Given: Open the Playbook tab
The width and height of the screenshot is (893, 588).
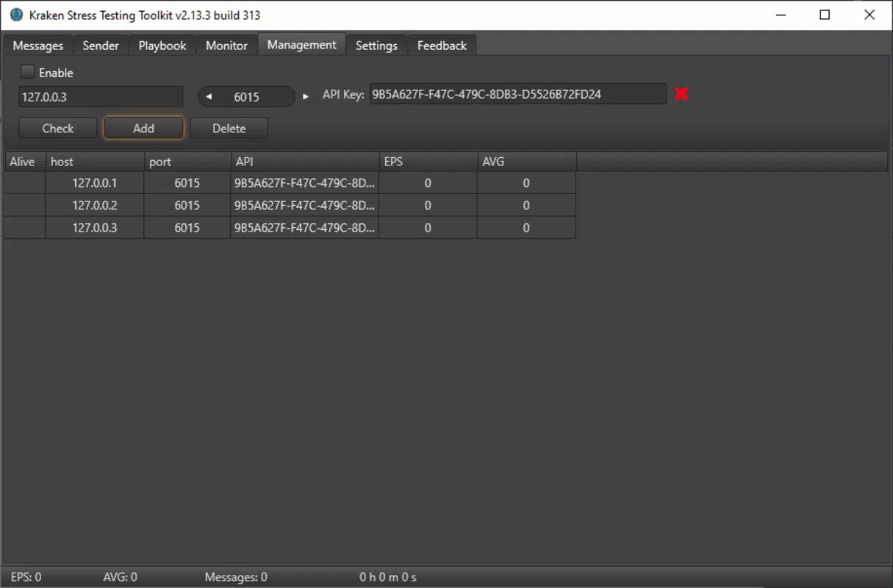Looking at the screenshot, I should pyautogui.click(x=162, y=46).
